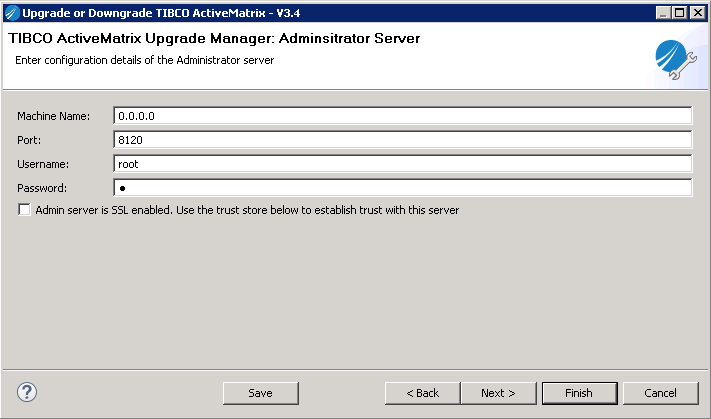711x419 pixels.
Task: Enable the Admin server SSL checkbox
Action: pos(24,211)
